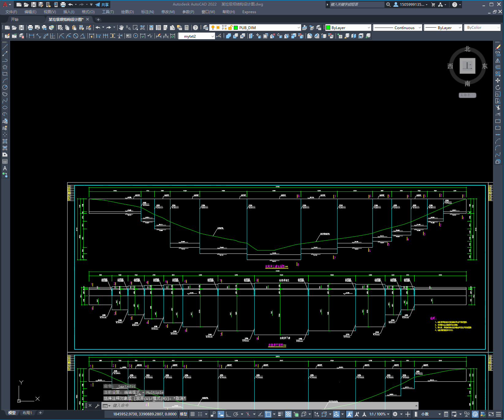
Task: Open the 视图(V) menu
Action: [50, 12]
